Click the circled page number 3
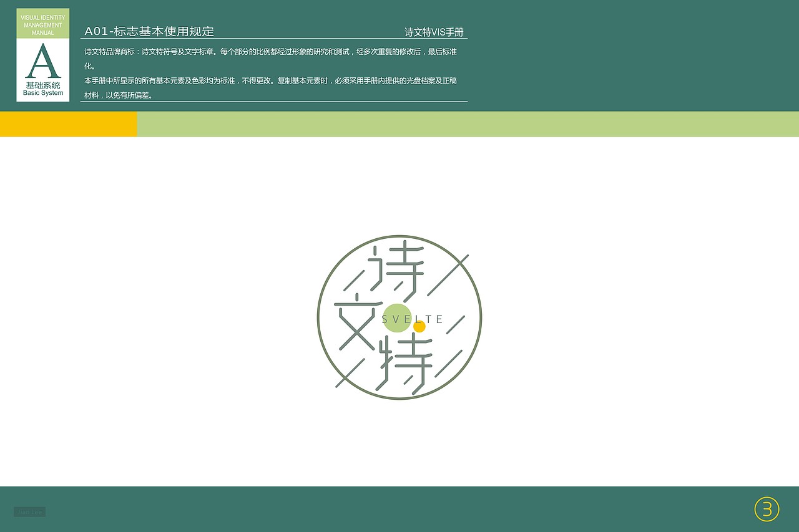Image resolution: width=799 pixels, height=532 pixels. (x=767, y=510)
